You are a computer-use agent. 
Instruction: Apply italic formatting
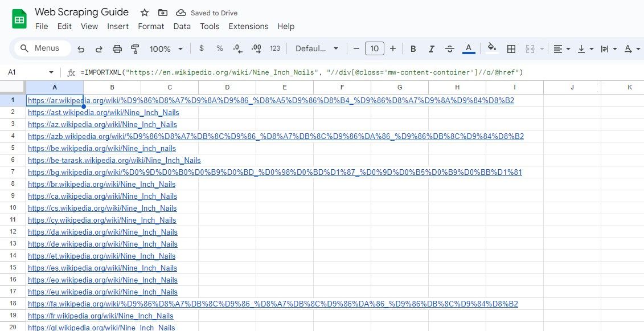pos(431,48)
